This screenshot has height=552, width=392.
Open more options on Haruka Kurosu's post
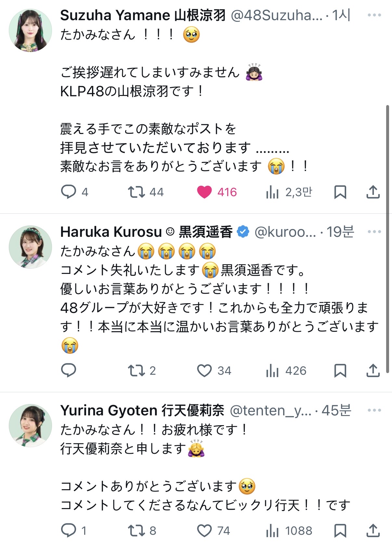tap(374, 232)
